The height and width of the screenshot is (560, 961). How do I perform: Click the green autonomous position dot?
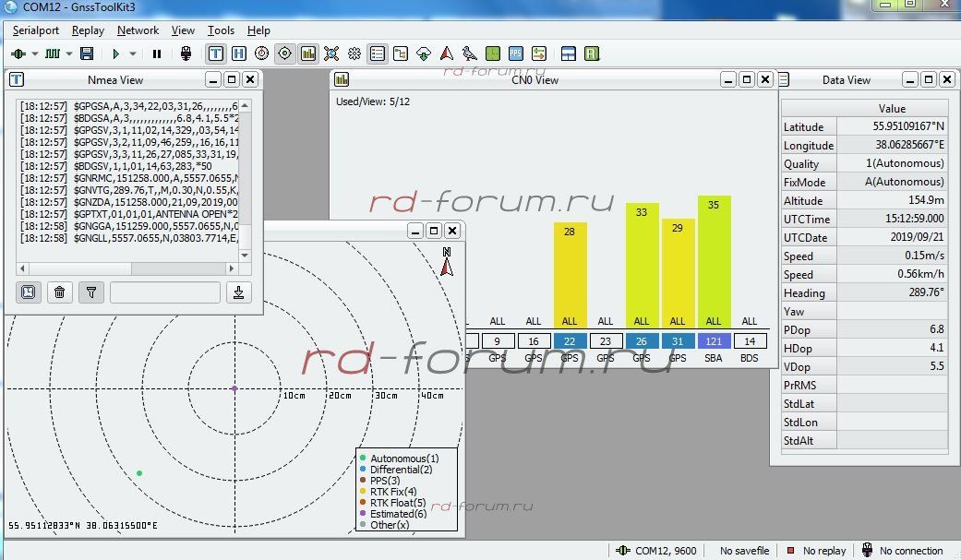coord(139,473)
